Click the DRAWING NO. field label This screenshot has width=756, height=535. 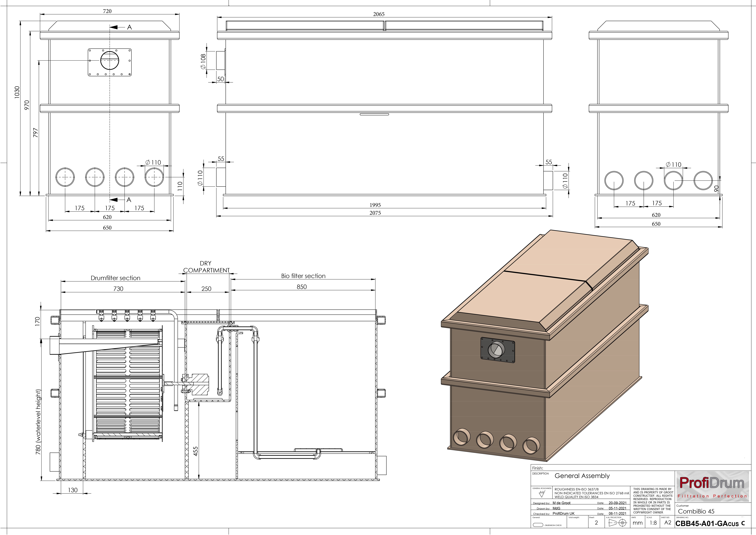(x=683, y=518)
